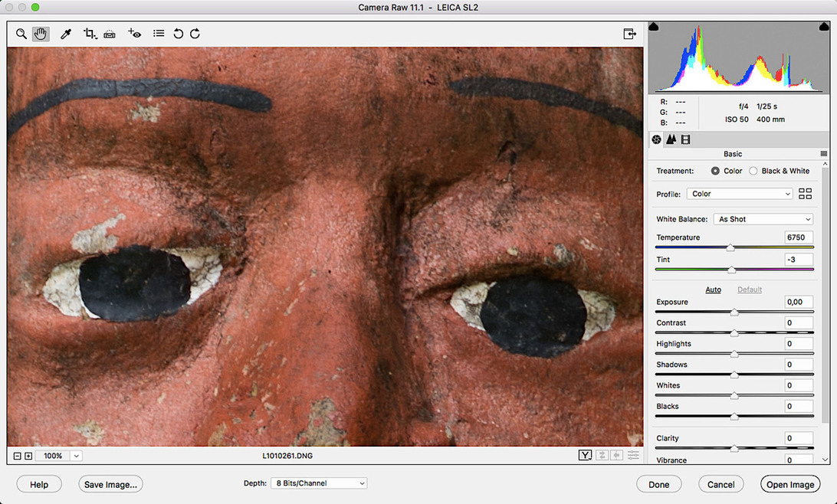Click the Open Image button
This screenshot has height=504, width=837.
[789, 484]
